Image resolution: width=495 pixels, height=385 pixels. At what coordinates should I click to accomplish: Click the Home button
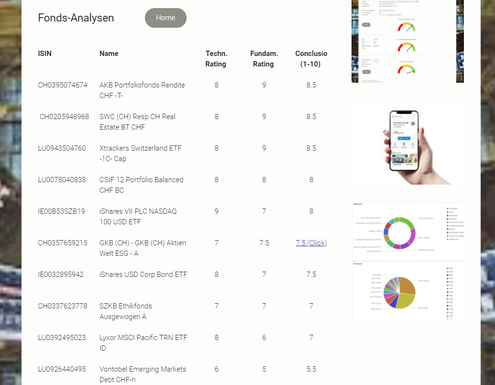(x=165, y=18)
